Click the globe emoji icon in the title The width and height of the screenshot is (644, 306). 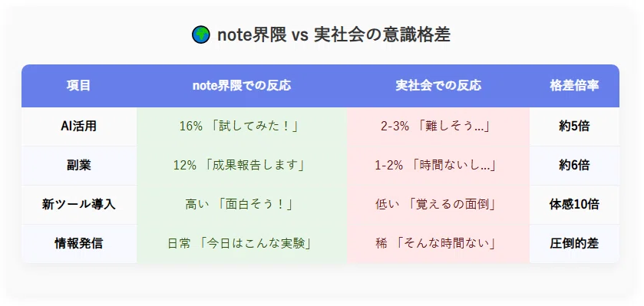[x=201, y=35]
